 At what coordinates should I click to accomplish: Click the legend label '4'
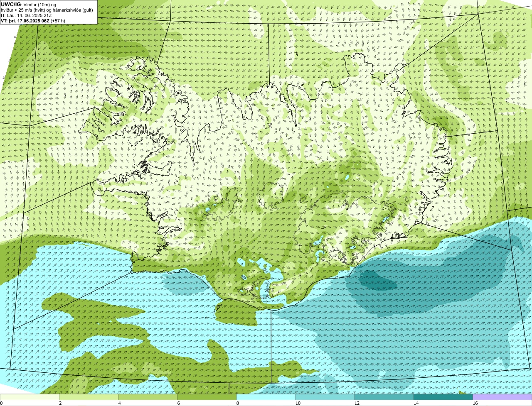(x=120, y=403)
